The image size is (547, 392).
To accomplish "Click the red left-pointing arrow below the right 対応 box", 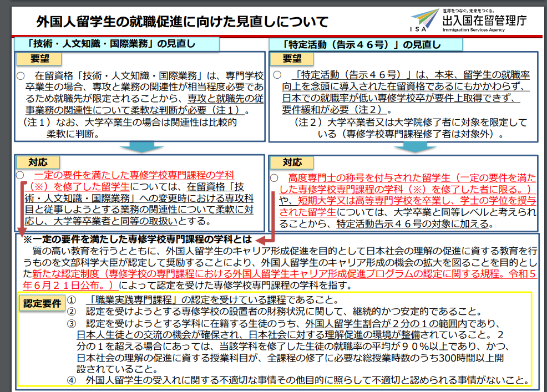I will pos(266,238).
